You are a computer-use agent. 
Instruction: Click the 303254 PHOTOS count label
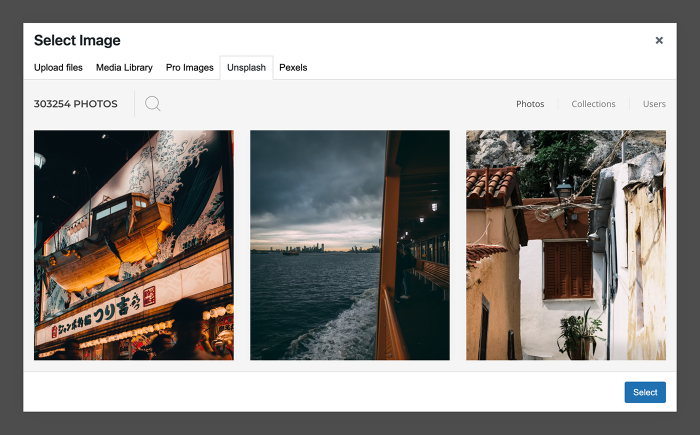click(x=75, y=104)
